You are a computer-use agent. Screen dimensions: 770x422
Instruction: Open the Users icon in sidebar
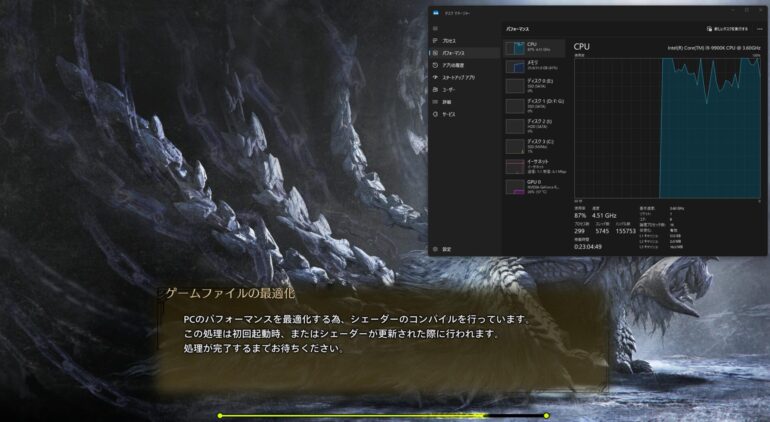point(435,89)
